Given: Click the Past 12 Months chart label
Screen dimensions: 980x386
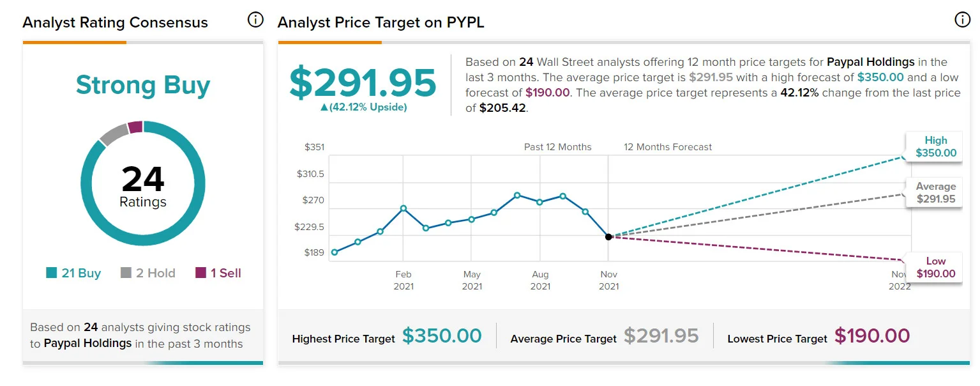Looking at the screenshot, I should coord(558,147).
